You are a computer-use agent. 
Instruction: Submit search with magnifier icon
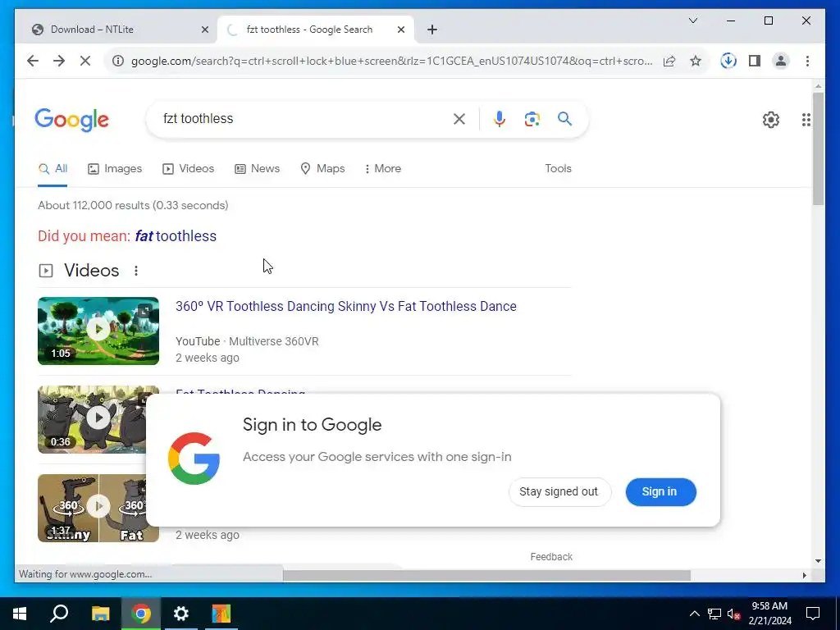tap(564, 118)
